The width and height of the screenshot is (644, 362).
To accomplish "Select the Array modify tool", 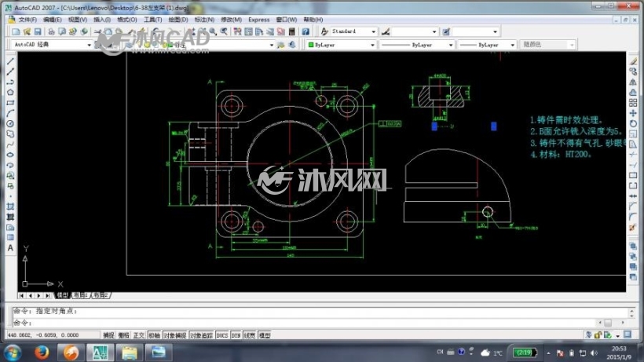I will (633, 103).
